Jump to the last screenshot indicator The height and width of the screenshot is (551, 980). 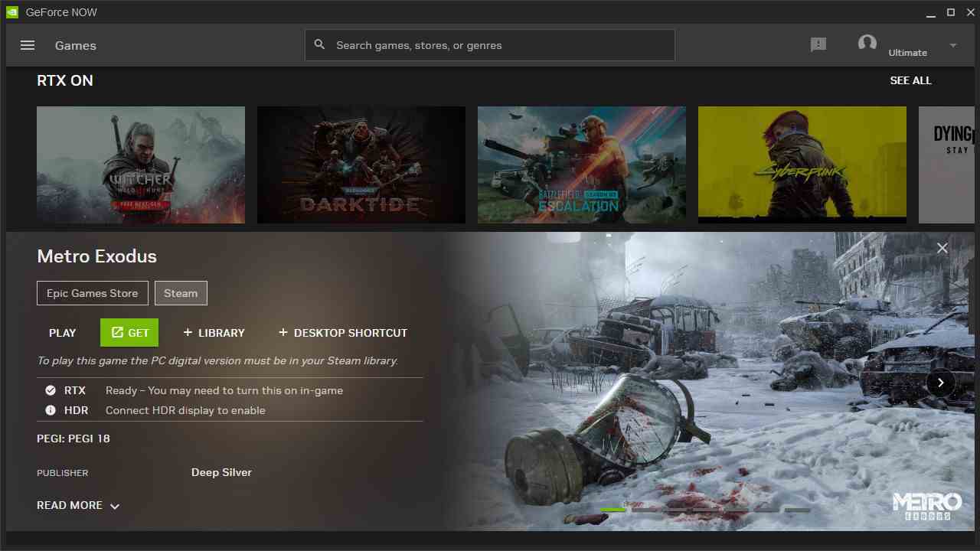[797, 510]
